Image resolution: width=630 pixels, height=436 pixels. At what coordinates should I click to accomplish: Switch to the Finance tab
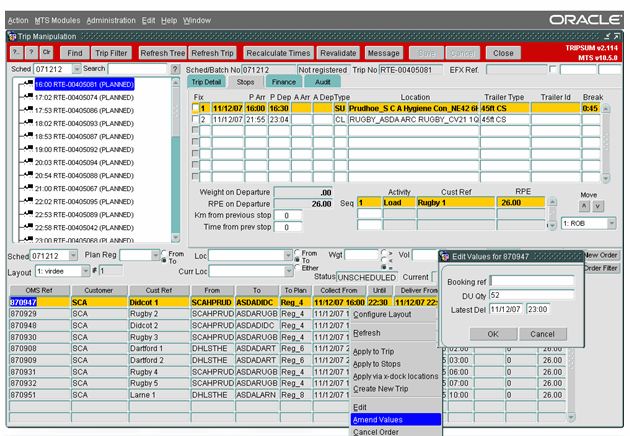pos(284,82)
